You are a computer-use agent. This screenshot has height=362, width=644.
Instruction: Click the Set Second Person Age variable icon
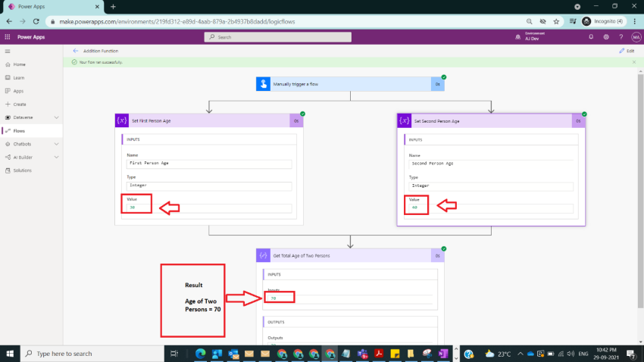point(404,121)
